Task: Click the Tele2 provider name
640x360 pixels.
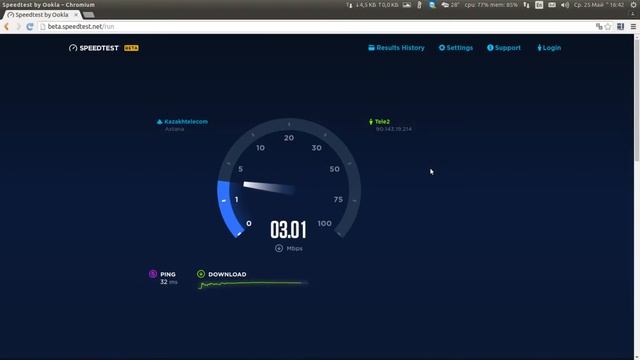Action: coord(382,122)
